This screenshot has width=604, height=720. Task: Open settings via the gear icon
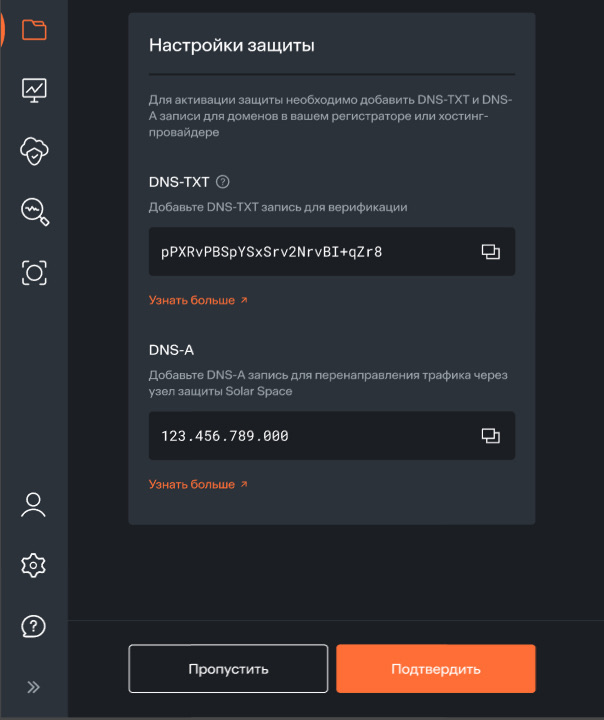34,566
